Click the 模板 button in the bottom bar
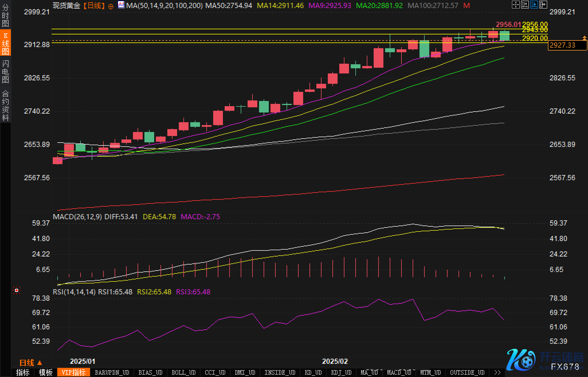The image size is (588, 377). 46,372
